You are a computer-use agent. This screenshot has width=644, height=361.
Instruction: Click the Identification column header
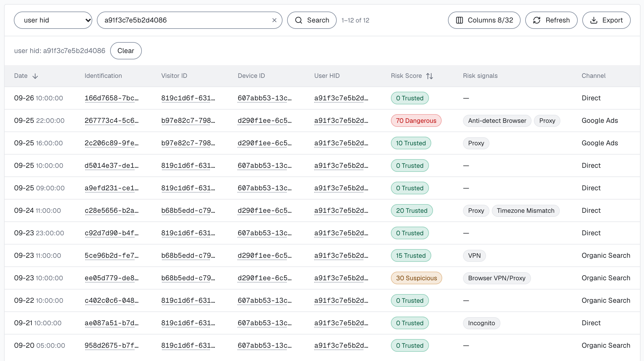tap(103, 76)
